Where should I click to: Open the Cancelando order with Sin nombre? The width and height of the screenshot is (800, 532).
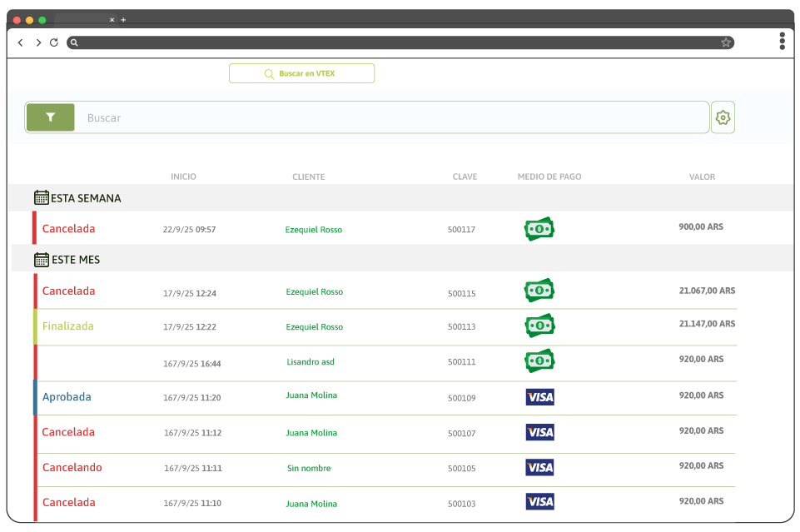pos(72,468)
